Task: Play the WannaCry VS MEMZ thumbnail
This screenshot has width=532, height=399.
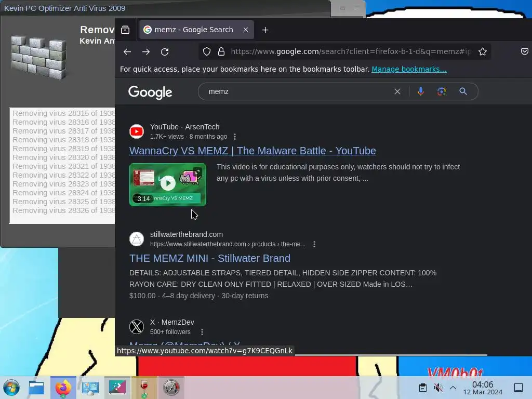Action: (x=168, y=184)
